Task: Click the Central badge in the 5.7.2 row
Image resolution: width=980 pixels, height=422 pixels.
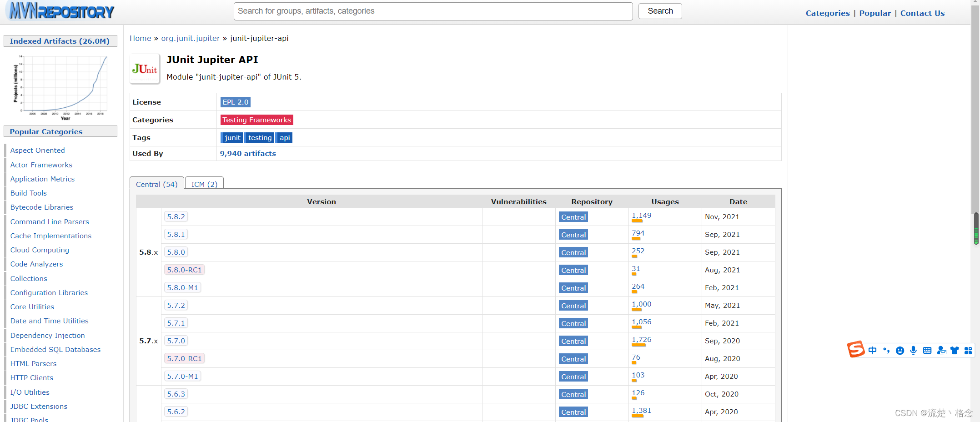Action: click(573, 306)
